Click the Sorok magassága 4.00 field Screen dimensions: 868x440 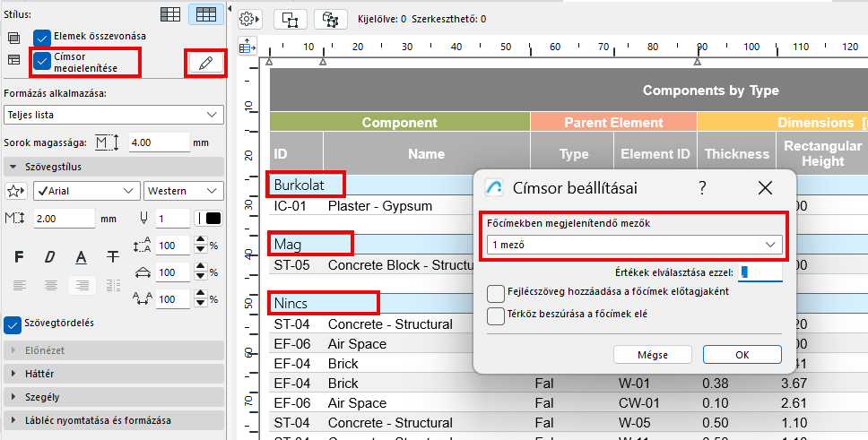[x=160, y=142]
